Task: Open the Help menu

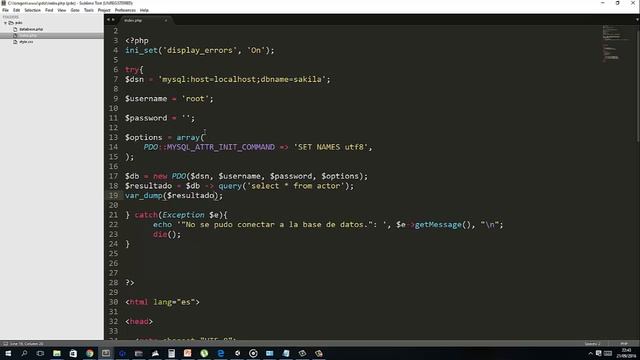Action: point(144,10)
